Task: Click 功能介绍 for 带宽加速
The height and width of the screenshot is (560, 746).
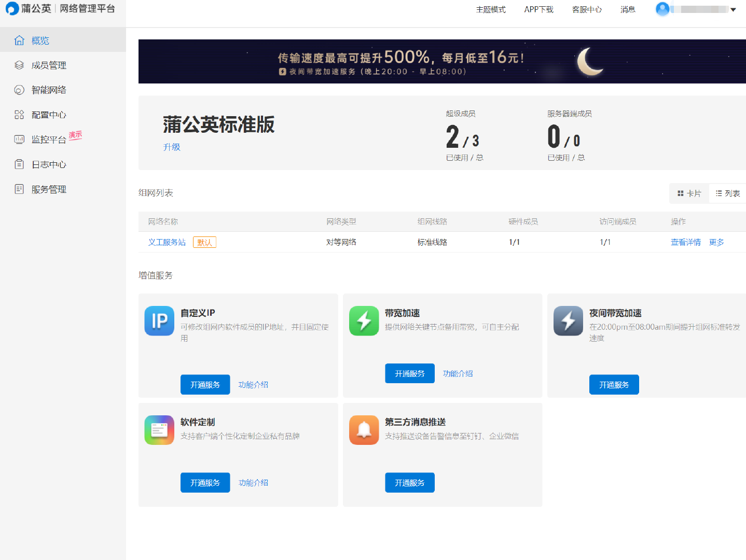Action: 458,373
